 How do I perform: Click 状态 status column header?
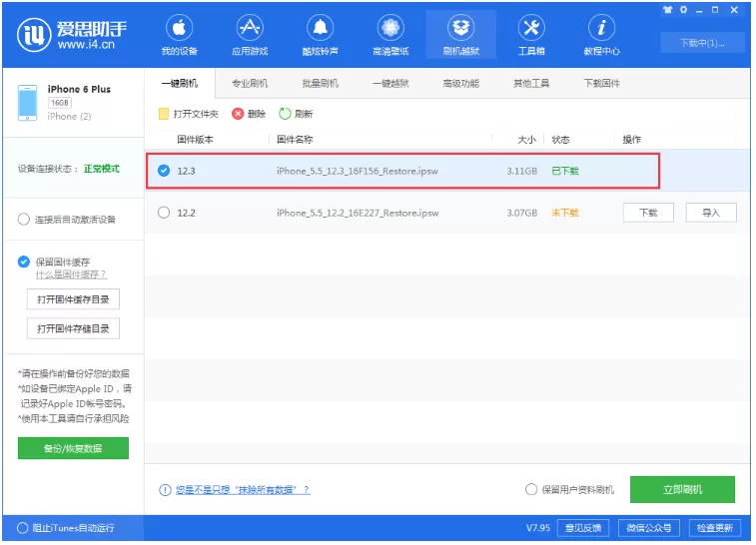point(561,140)
